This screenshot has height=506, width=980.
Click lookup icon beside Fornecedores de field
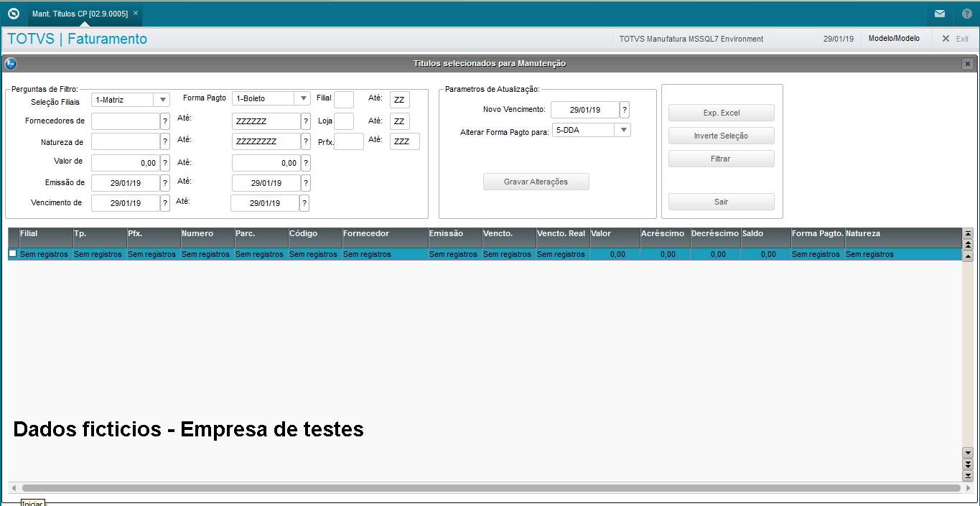165,121
